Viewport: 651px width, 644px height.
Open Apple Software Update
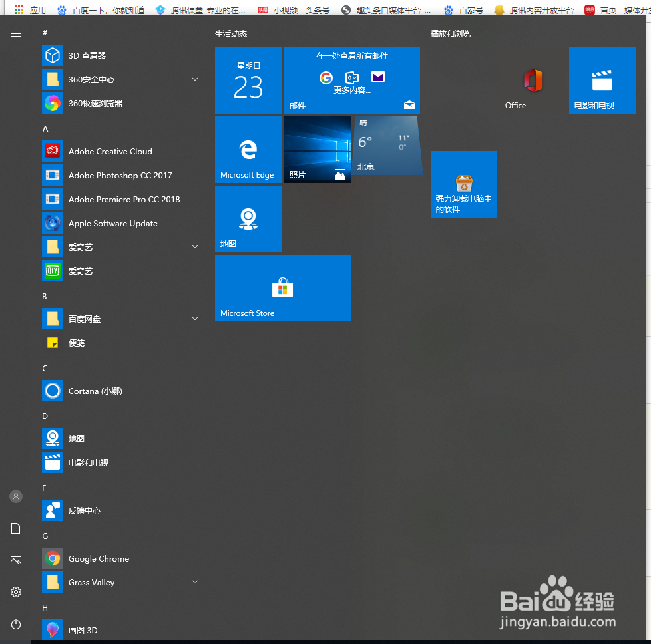tap(120, 224)
